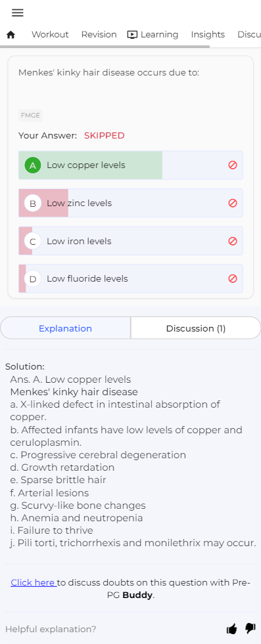Switch to the Explanation tab
The image size is (261, 644).
click(x=65, y=328)
